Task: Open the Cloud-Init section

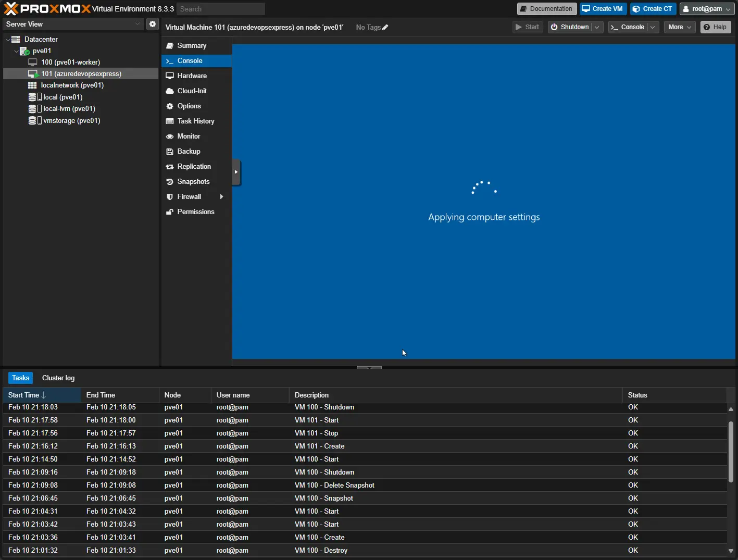Action: pos(192,91)
